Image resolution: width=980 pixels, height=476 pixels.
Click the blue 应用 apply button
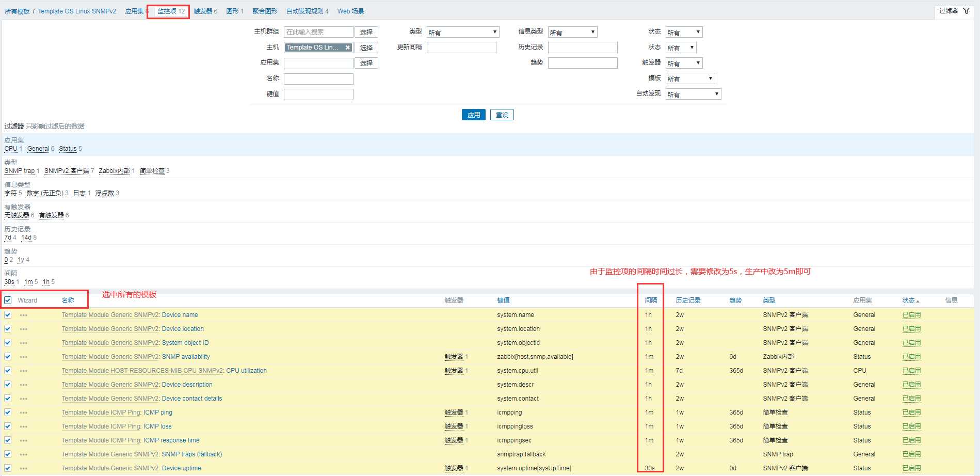pyautogui.click(x=474, y=115)
